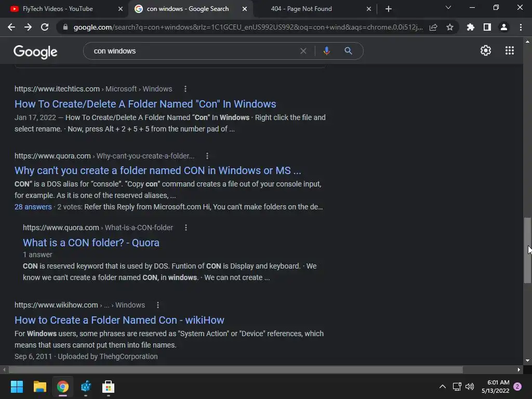Go forward in browser history
The height and width of the screenshot is (399, 532).
[28, 27]
